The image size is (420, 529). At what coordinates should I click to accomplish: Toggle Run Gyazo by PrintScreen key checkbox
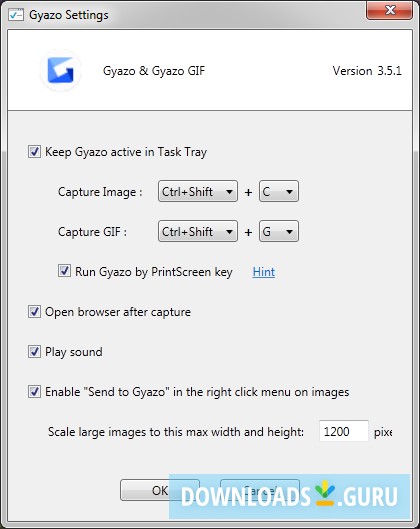pos(64,271)
